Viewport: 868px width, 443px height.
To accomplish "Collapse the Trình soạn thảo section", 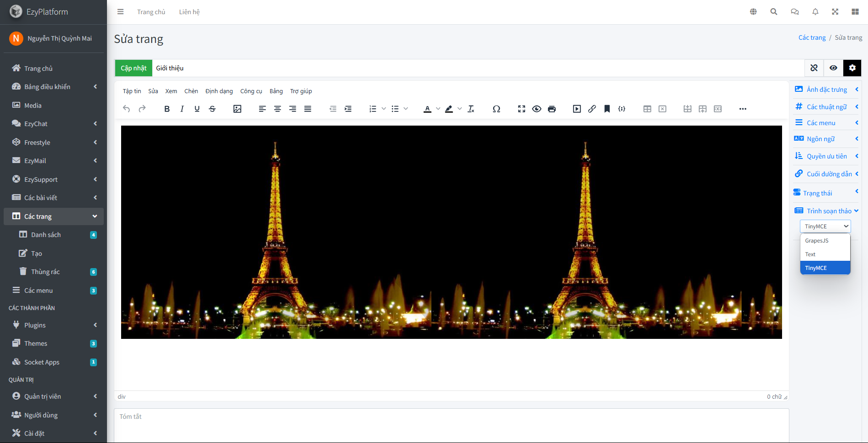I will 826,211.
